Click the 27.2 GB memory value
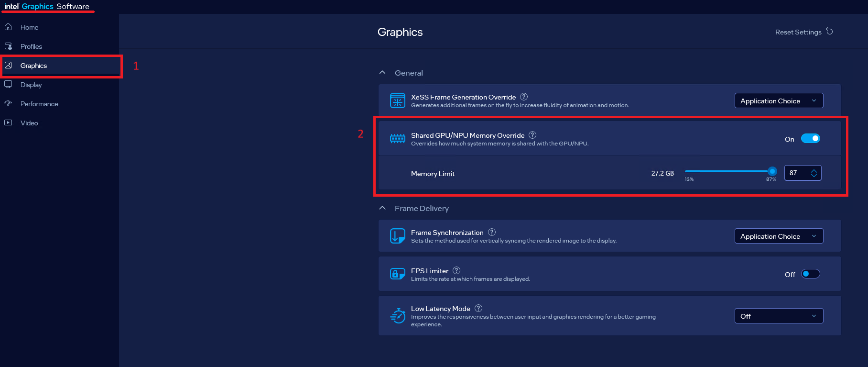Image resolution: width=868 pixels, height=367 pixels. pos(662,173)
